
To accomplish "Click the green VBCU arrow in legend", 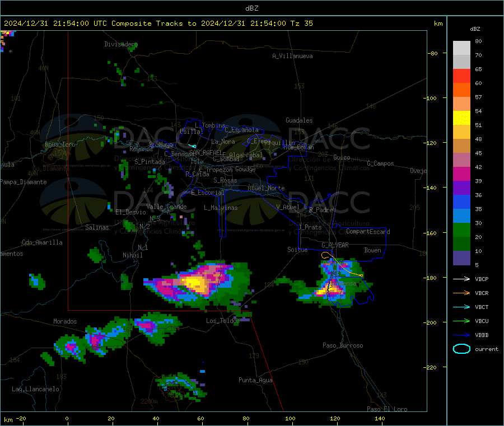I will coord(461,321).
